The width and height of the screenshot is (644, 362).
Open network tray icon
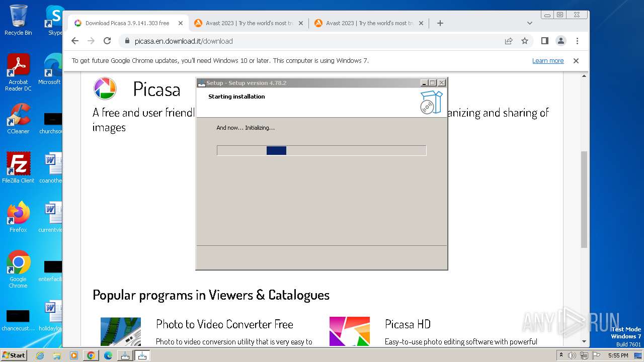coord(584,355)
